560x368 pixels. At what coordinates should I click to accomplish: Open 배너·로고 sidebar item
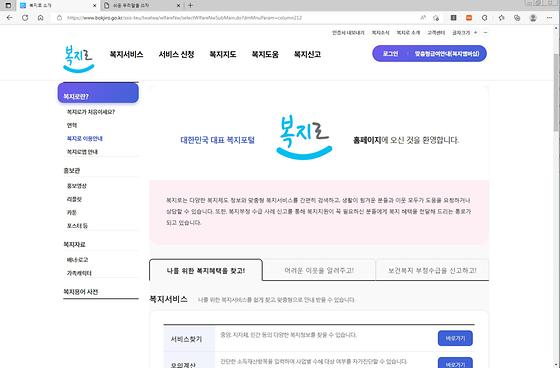click(x=78, y=260)
